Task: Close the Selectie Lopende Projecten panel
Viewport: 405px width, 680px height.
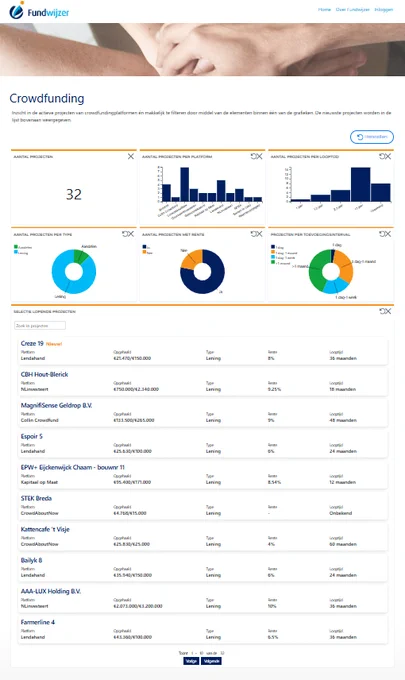Action: click(x=388, y=311)
